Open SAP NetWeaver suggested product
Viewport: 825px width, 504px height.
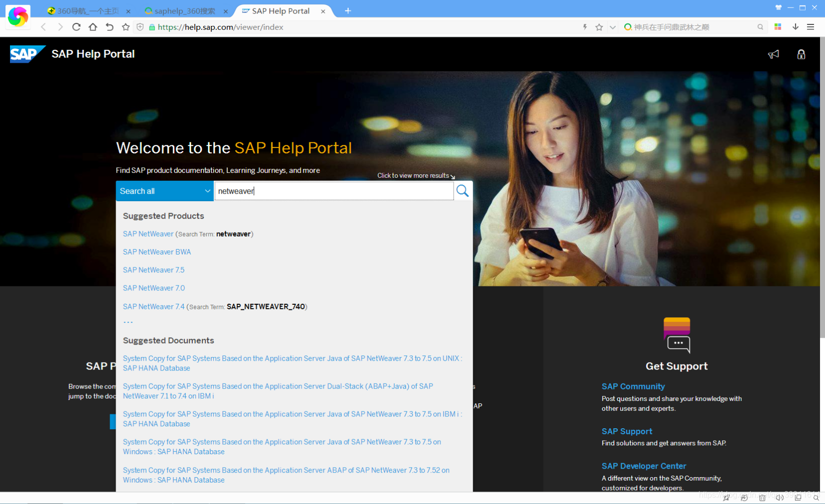(148, 234)
